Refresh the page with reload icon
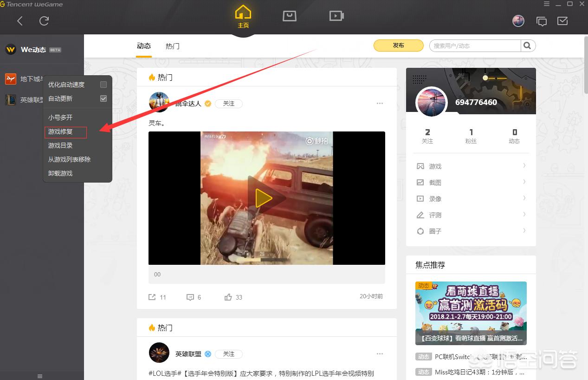Viewport: 588px width, 380px height. click(44, 21)
